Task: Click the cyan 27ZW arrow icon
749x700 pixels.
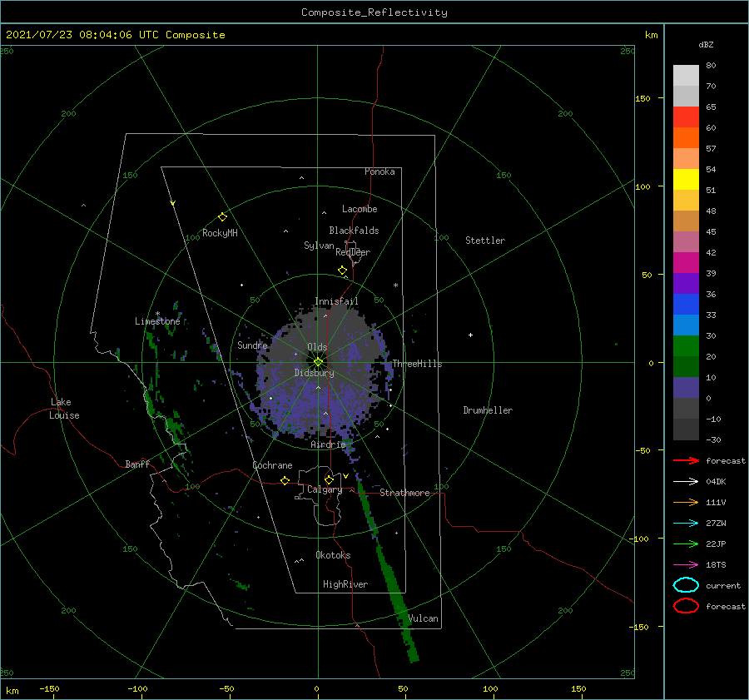Action: [686, 523]
